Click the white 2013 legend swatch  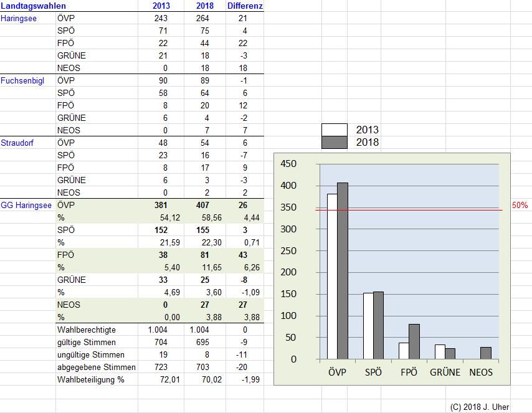333,130
